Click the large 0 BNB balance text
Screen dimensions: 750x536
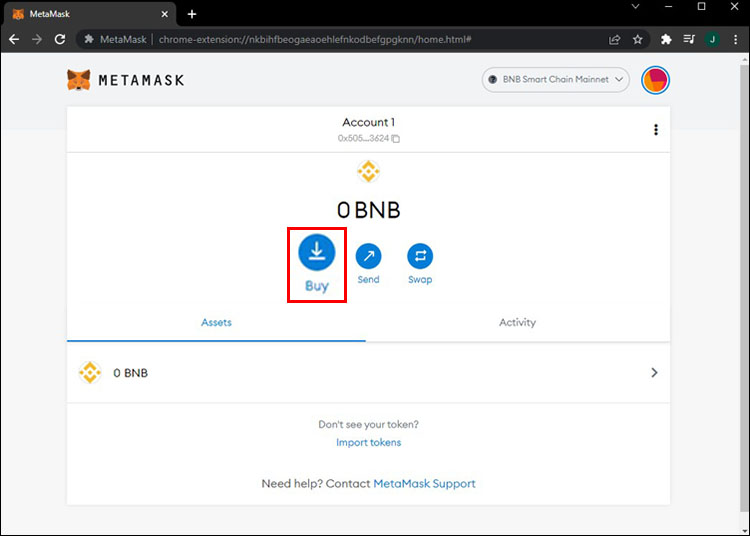(368, 210)
